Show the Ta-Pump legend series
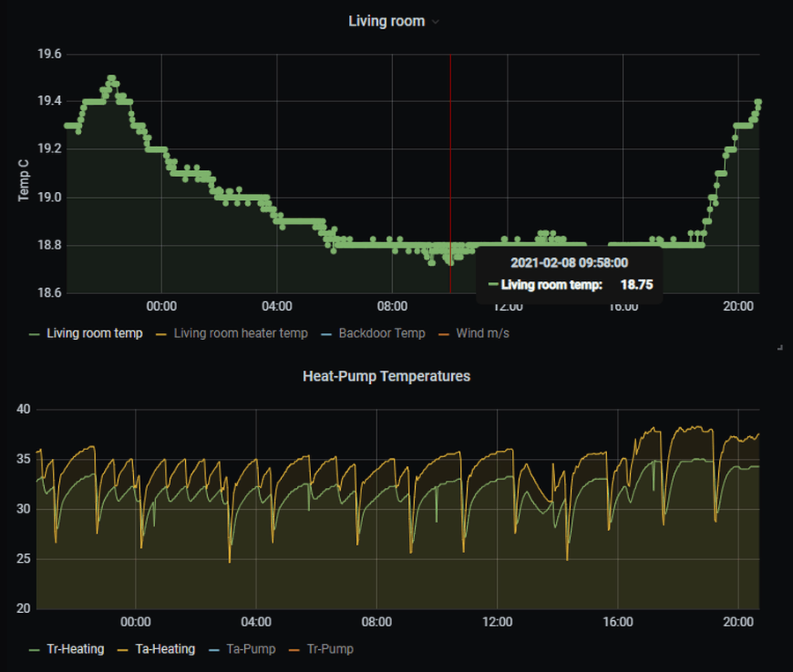 tap(251, 649)
